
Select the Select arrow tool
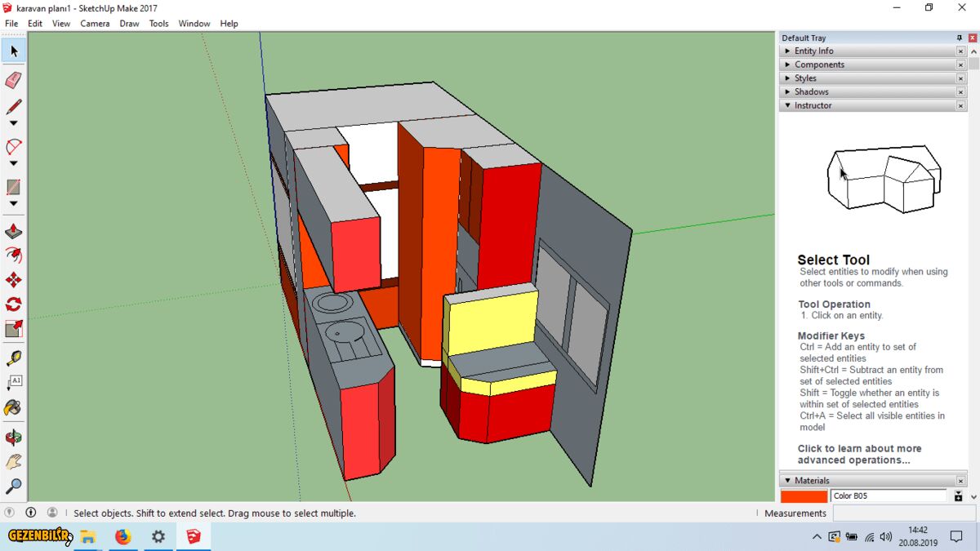(13, 51)
